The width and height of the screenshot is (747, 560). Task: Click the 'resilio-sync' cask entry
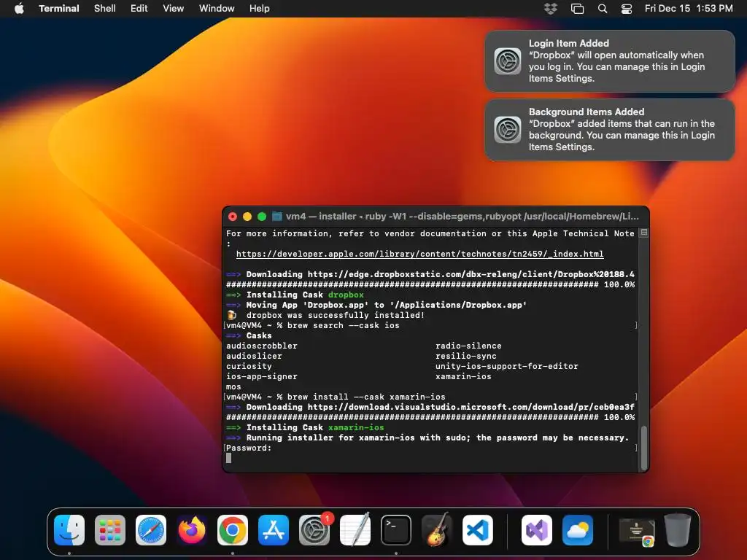pos(466,356)
